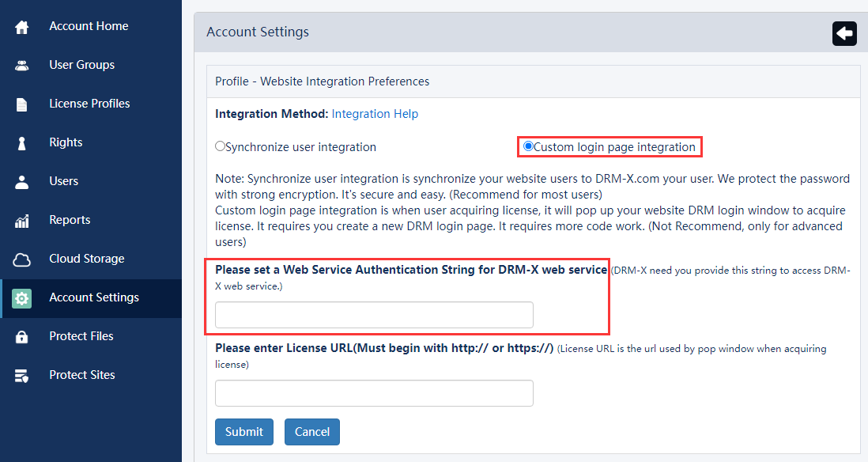868x462 pixels.
Task: Select the User Groups people icon
Action: [21, 64]
